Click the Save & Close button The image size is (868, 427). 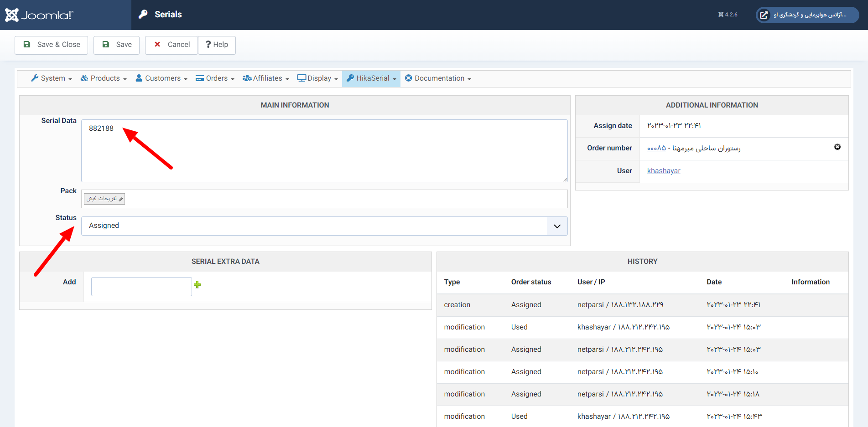click(x=51, y=45)
